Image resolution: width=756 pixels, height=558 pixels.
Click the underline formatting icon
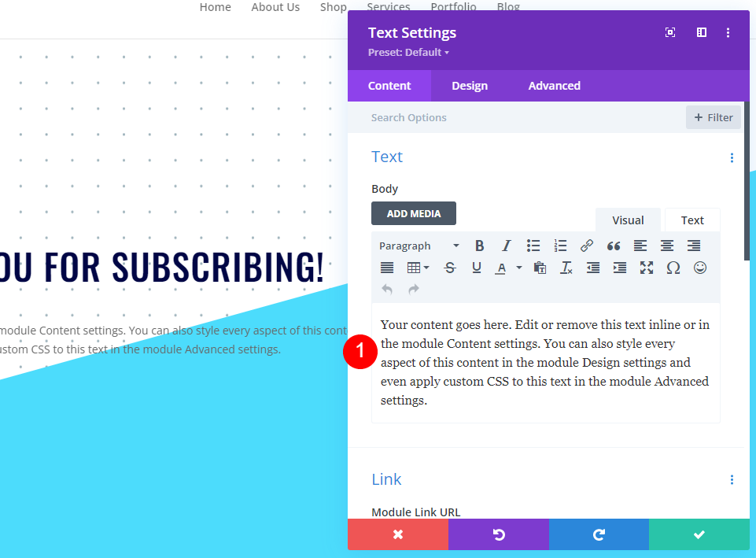[x=477, y=268]
